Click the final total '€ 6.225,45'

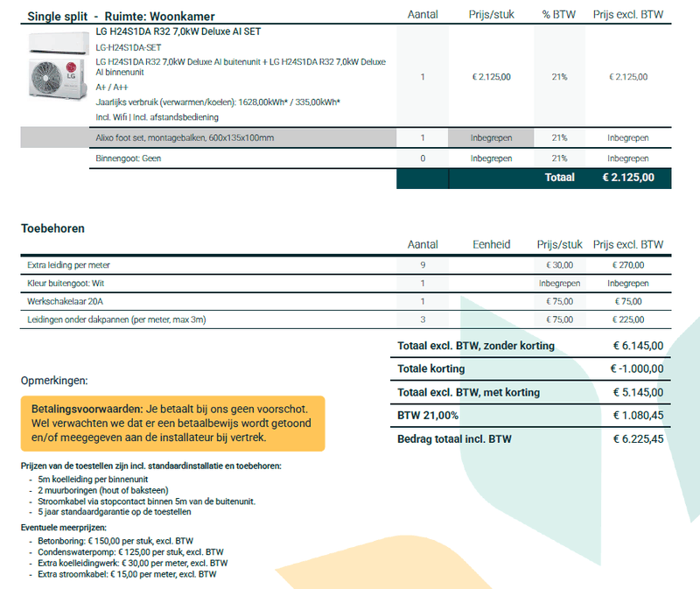638,439
